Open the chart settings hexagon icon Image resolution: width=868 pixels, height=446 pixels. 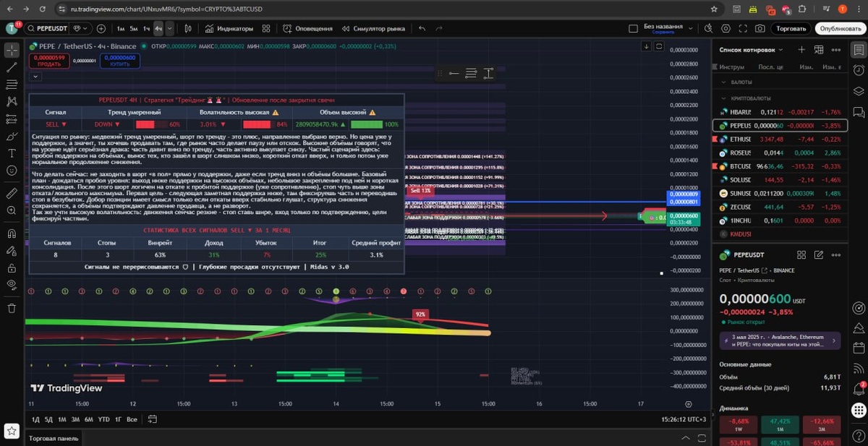[x=726, y=28]
